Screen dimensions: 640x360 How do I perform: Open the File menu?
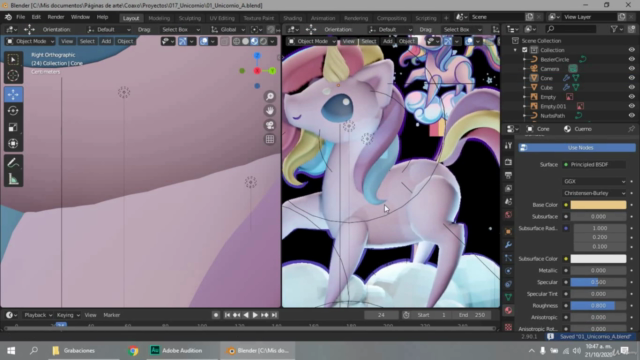pos(20,17)
